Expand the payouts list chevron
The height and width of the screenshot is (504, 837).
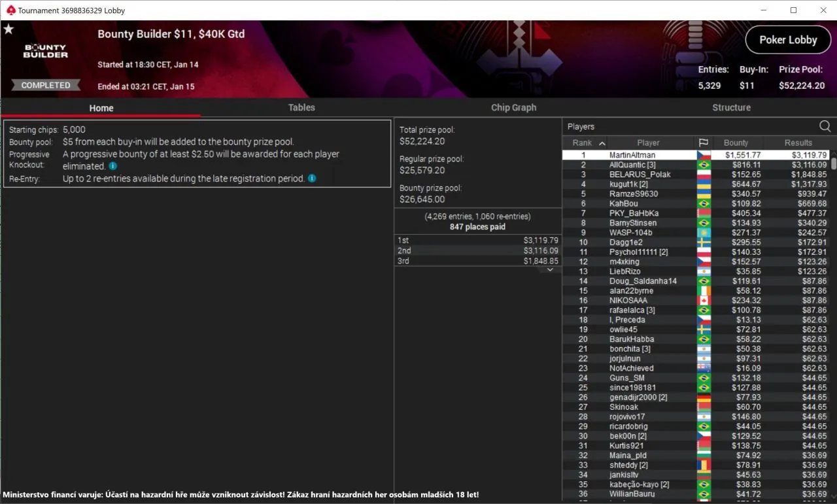tap(550, 269)
